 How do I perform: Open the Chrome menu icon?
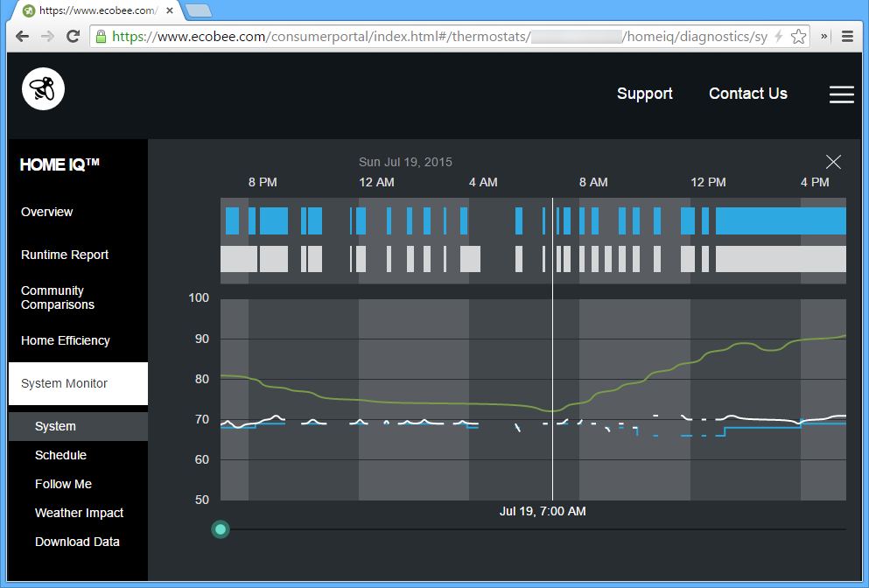[x=847, y=37]
